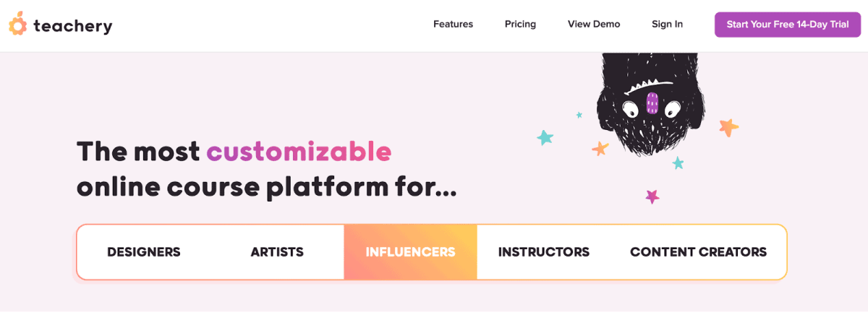Viewport: 868px width, 312px height.
Task: Click the Sign In link
Action: [667, 24]
